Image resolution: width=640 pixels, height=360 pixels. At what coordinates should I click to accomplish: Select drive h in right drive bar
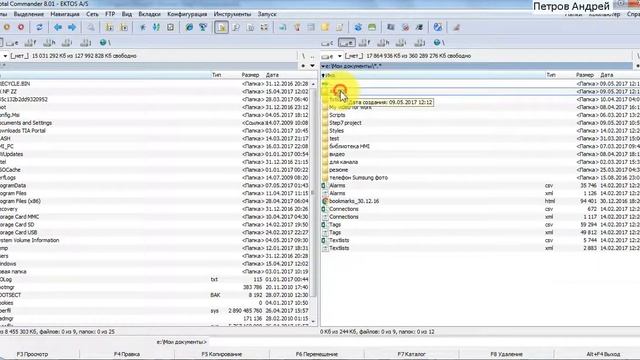(383, 42)
